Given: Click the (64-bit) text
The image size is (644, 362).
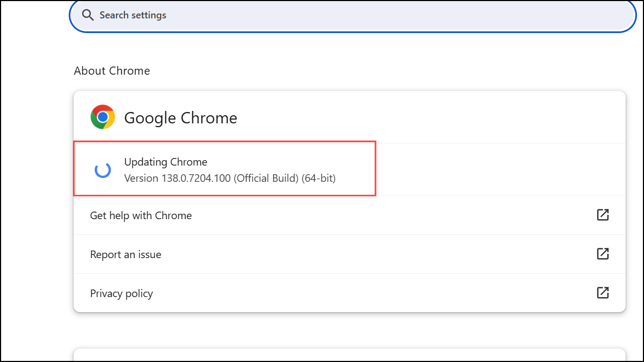Looking at the screenshot, I should point(319,178).
